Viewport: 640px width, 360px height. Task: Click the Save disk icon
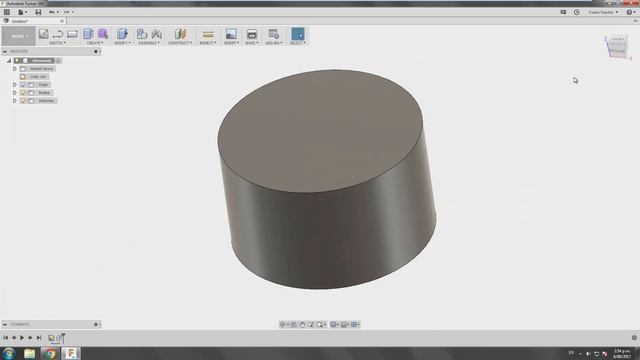38,12
